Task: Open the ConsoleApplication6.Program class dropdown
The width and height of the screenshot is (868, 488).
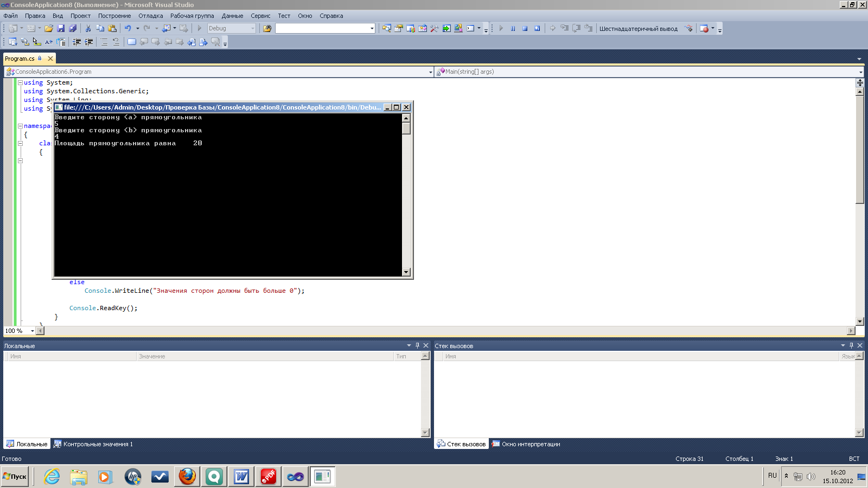Action: 431,72
